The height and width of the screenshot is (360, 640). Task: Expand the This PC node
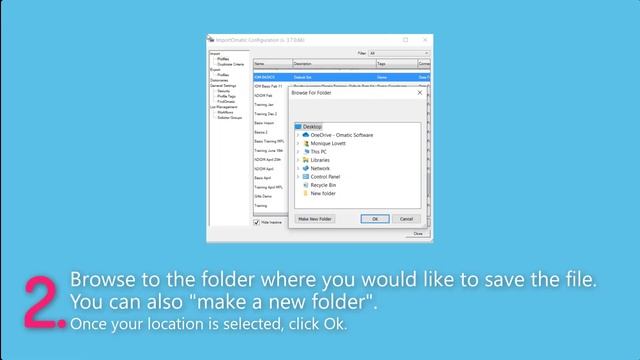click(x=298, y=152)
